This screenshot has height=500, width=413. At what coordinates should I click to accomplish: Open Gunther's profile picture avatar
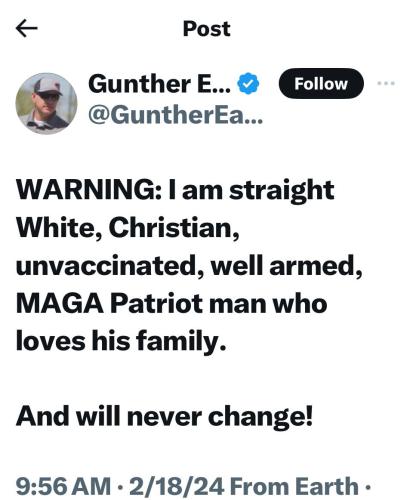pyautogui.click(x=47, y=103)
